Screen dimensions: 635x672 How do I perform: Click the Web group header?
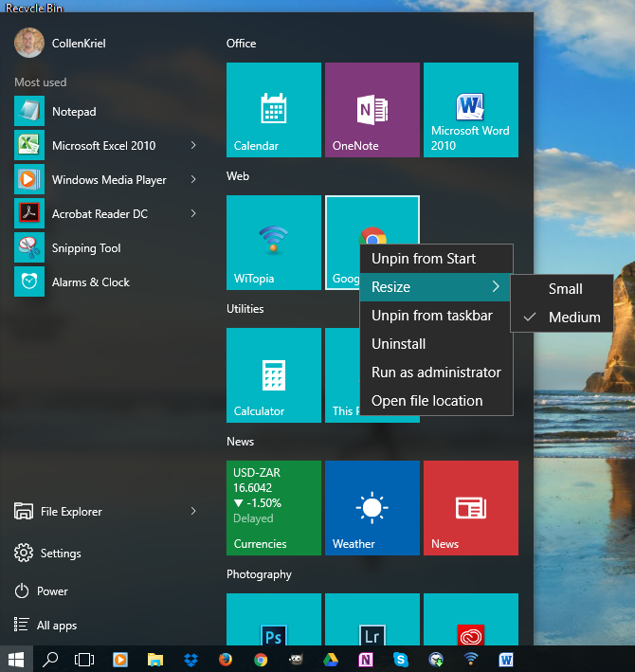pyautogui.click(x=238, y=176)
